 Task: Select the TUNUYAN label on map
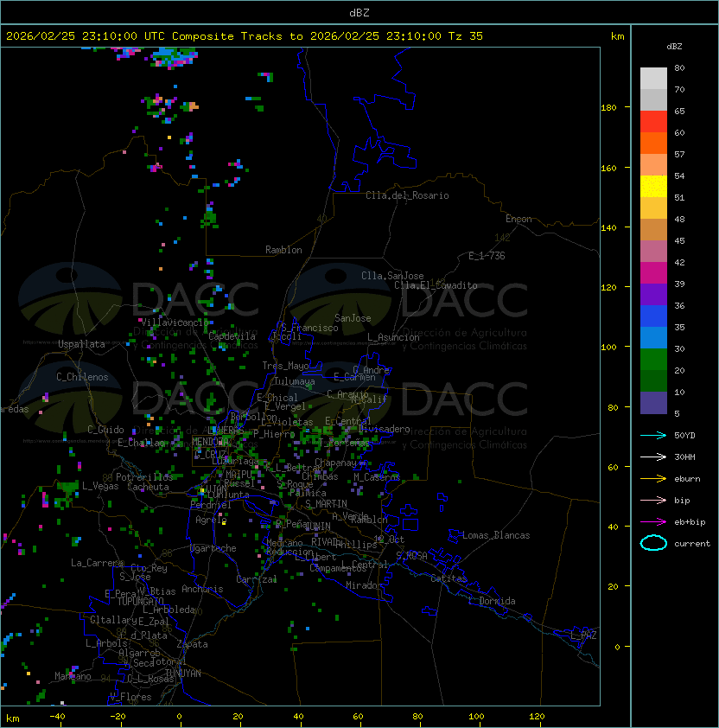[183, 674]
